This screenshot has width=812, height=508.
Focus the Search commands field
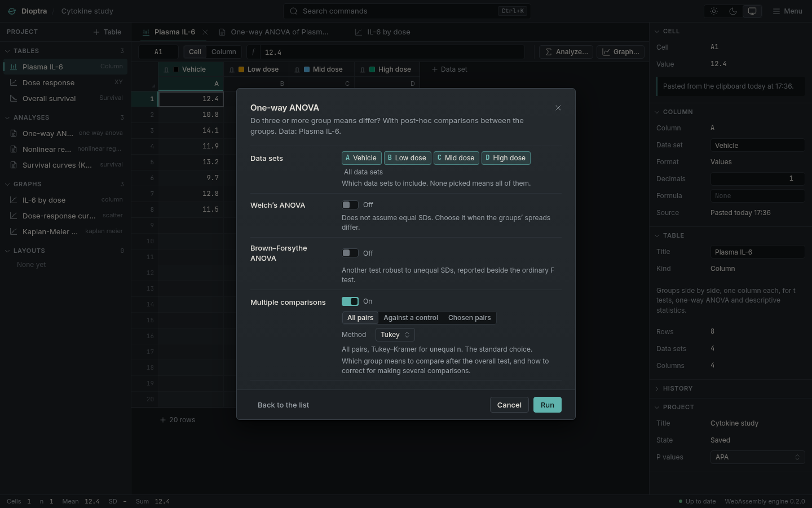[407, 11]
